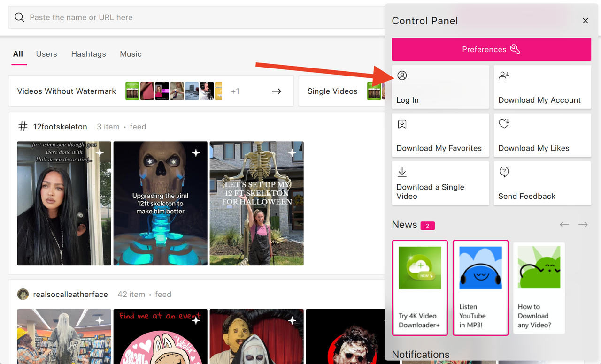Open the Find me at an event video

click(161, 336)
